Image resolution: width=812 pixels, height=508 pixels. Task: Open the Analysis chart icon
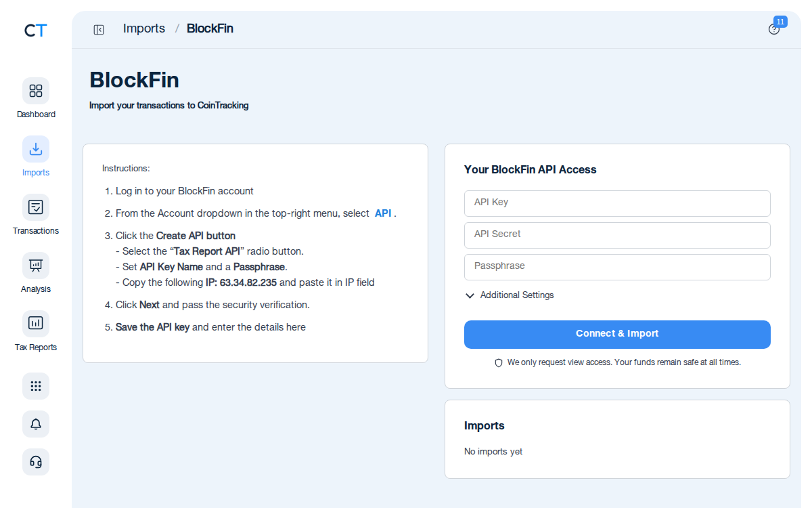[36, 266]
